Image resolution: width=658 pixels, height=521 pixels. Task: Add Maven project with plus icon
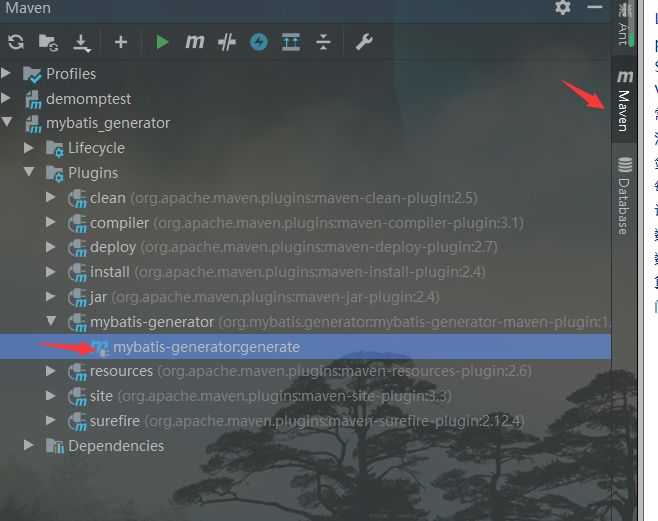click(x=121, y=42)
